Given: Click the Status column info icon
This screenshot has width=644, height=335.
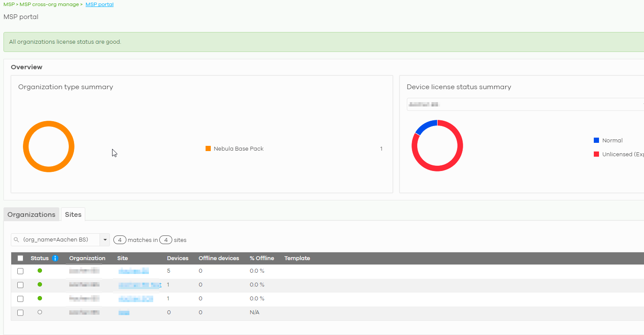Looking at the screenshot, I should coord(55,258).
